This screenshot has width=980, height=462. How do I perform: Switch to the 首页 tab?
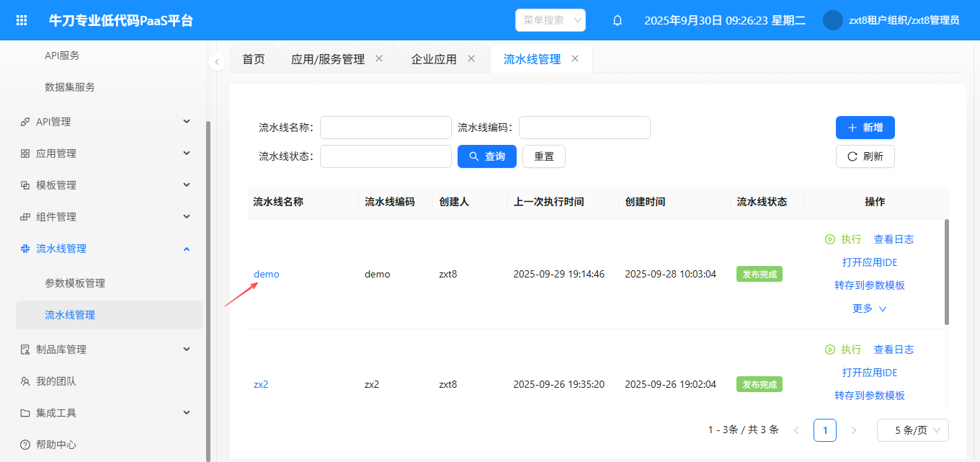tap(254, 59)
